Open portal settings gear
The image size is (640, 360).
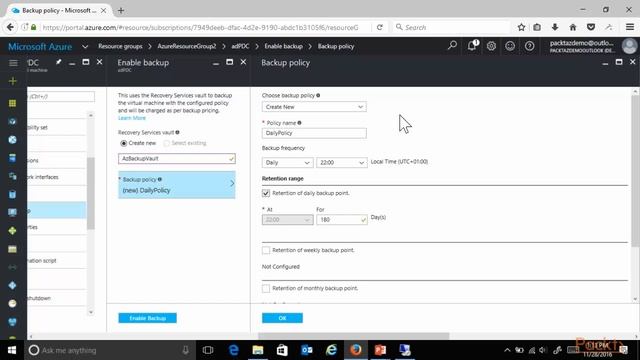[491, 46]
